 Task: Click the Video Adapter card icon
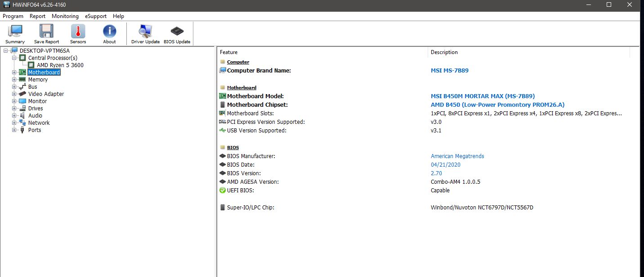[22, 94]
